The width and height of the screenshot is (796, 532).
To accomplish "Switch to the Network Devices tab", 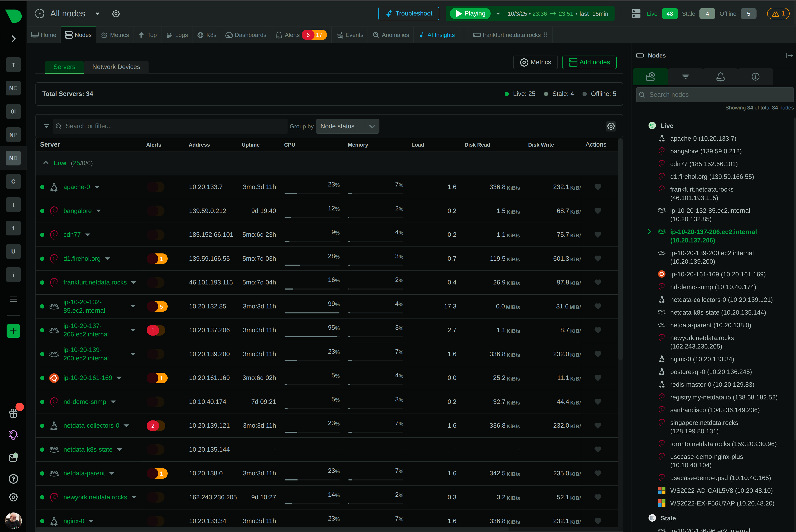I will [116, 67].
